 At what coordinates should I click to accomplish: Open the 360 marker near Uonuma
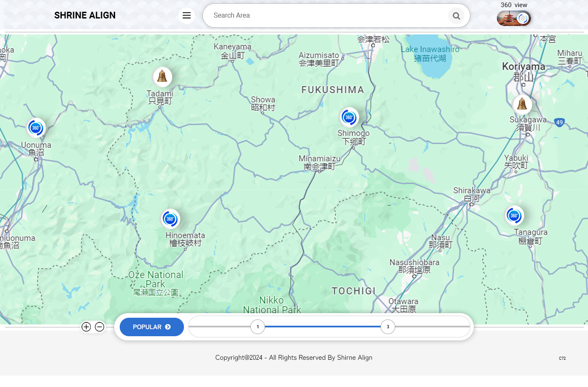tap(36, 128)
